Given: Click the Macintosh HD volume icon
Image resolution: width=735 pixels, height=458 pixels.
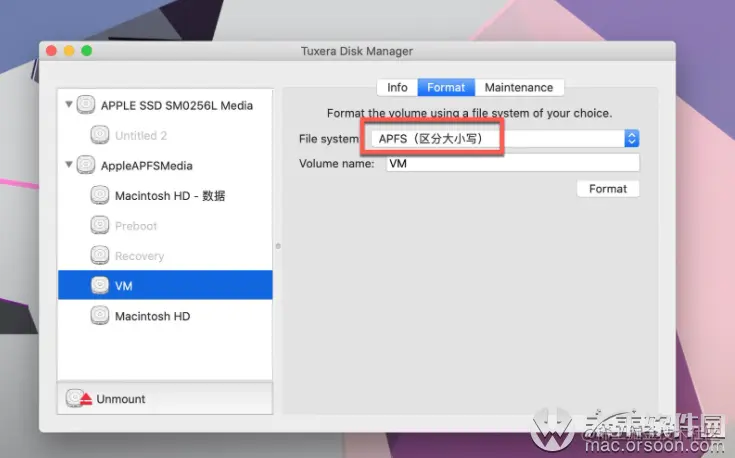Looking at the screenshot, I should pyautogui.click(x=99, y=315).
